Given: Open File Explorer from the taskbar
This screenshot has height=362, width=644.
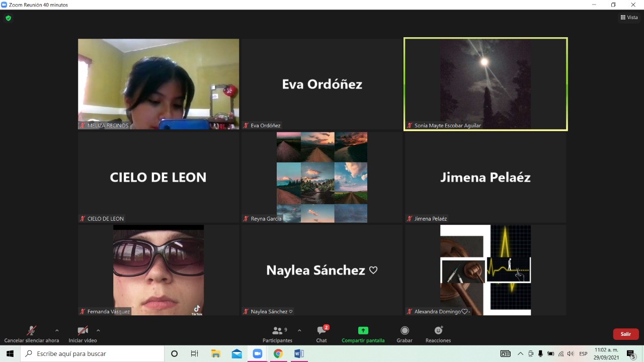Looking at the screenshot, I should pos(216,354).
